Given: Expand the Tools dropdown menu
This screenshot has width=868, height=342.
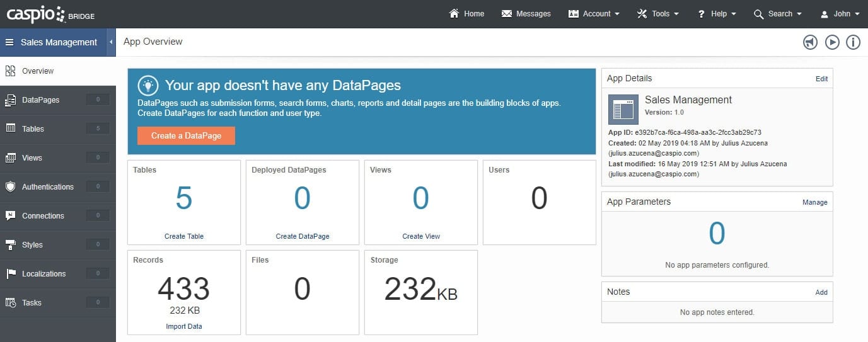Looking at the screenshot, I should [x=657, y=14].
